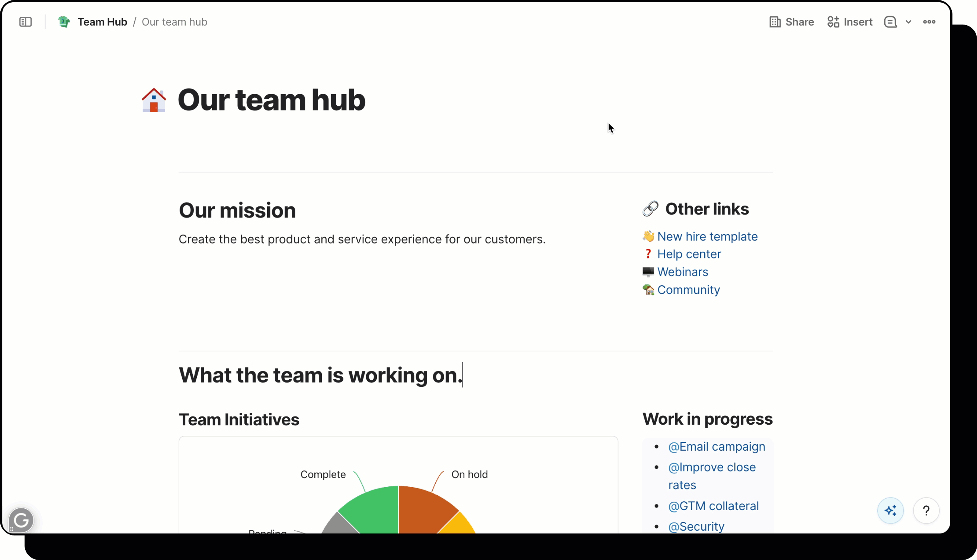Open the @Email campaign mention
This screenshot has height=560, width=977.
(716, 447)
